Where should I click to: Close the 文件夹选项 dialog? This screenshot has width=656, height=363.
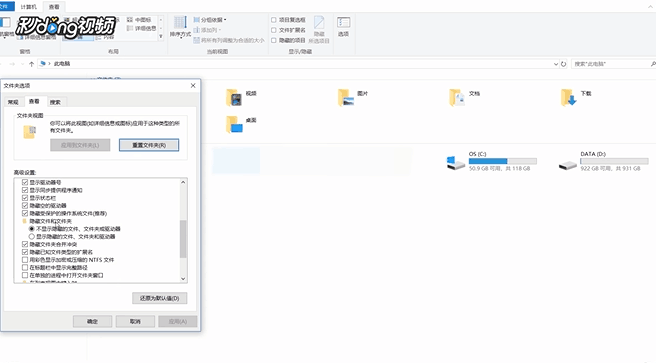(x=193, y=86)
